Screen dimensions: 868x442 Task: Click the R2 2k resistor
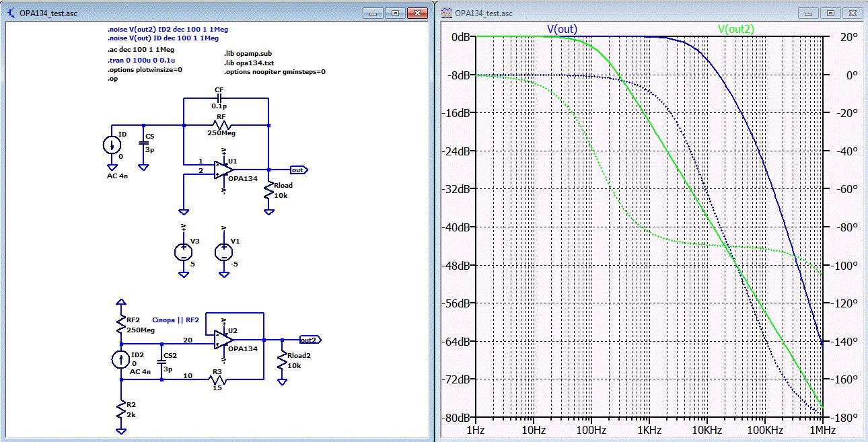[x=120, y=408]
